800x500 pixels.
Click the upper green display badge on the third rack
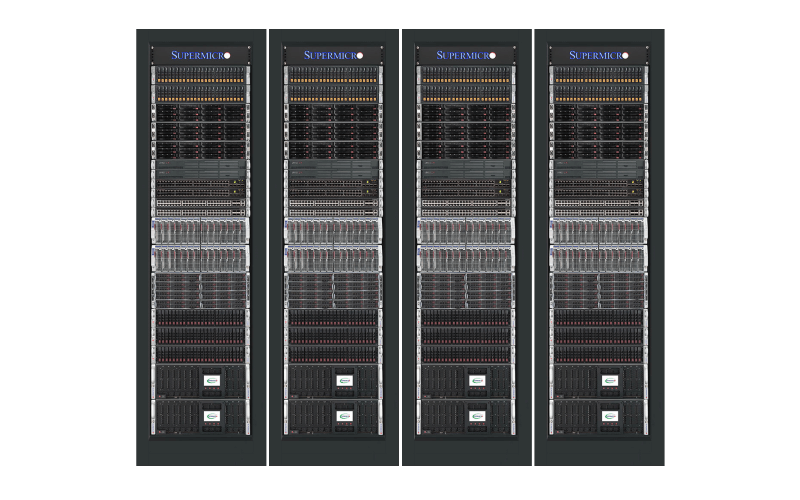477,380
